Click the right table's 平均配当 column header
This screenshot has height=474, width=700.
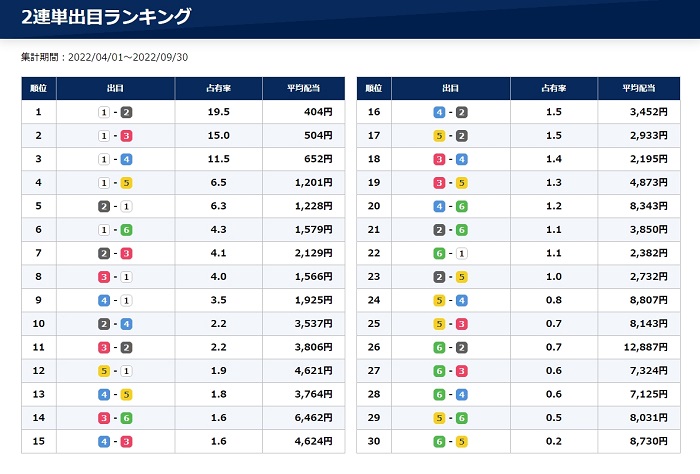(x=639, y=88)
